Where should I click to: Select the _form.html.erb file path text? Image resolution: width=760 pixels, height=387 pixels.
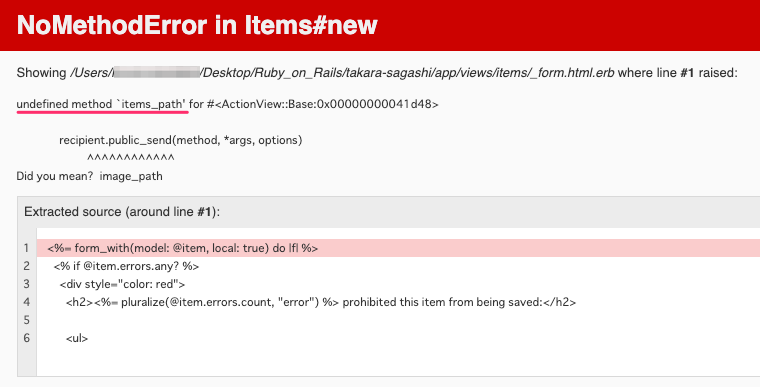[343, 73]
